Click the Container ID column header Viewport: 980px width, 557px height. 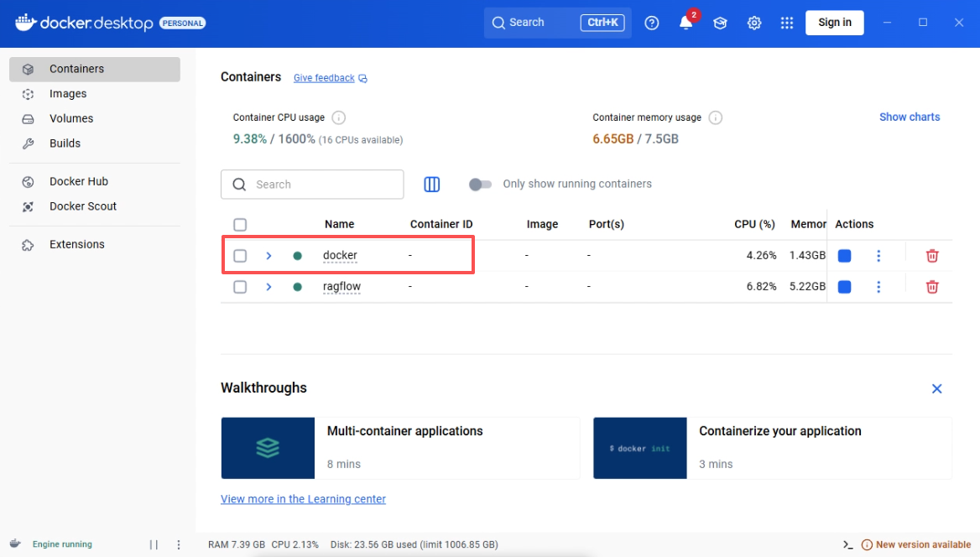tap(441, 224)
